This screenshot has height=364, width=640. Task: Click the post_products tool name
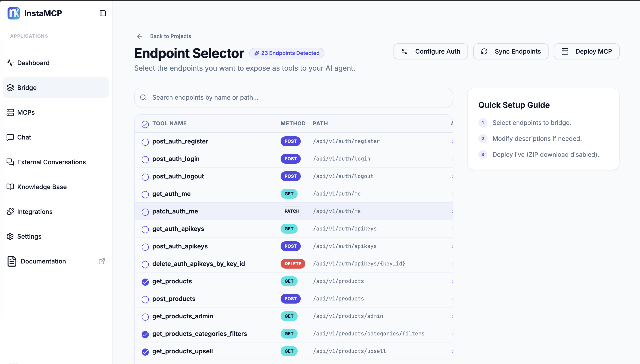pyautogui.click(x=174, y=299)
